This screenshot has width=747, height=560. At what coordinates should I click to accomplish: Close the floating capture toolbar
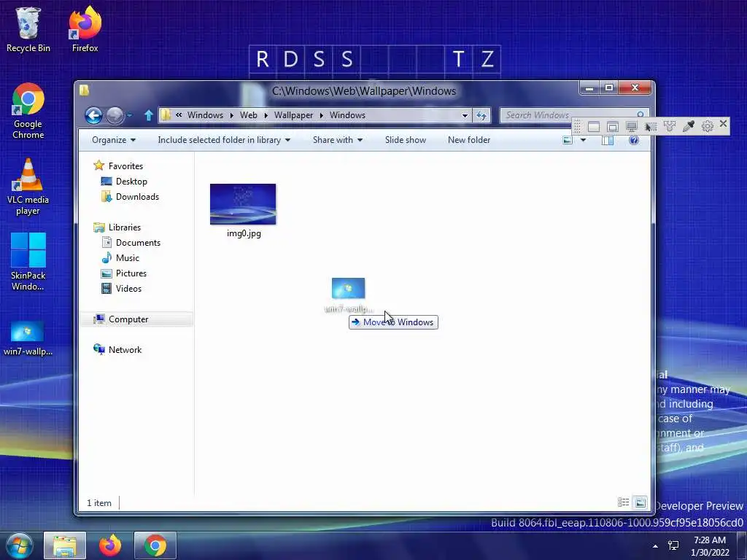(723, 124)
